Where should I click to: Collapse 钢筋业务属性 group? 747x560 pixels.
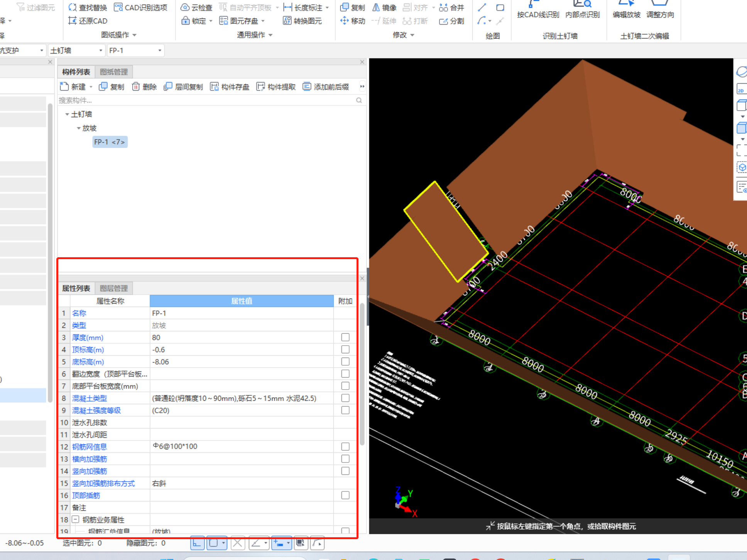[x=76, y=520]
